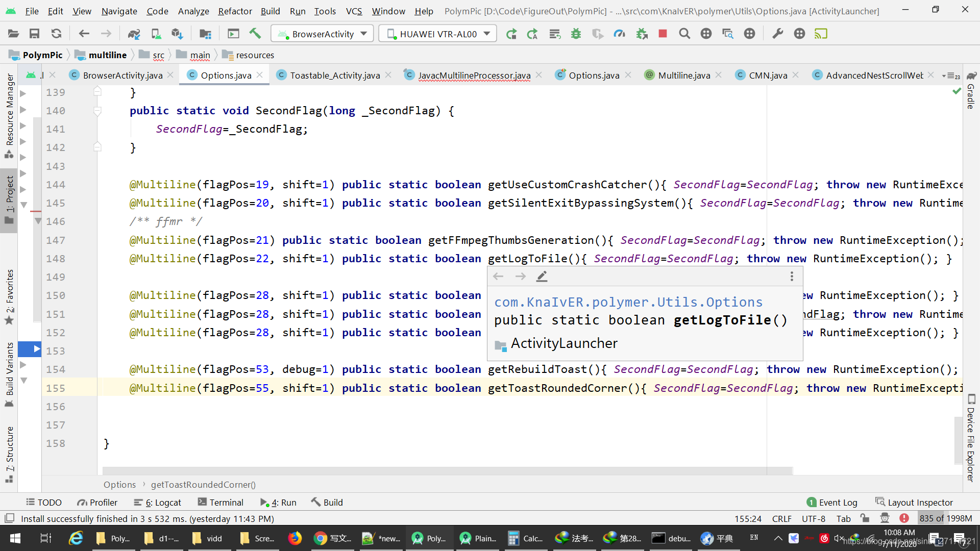The image size is (980, 551).
Task: Open the Logcat tool window
Action: (x=157, y=503)
